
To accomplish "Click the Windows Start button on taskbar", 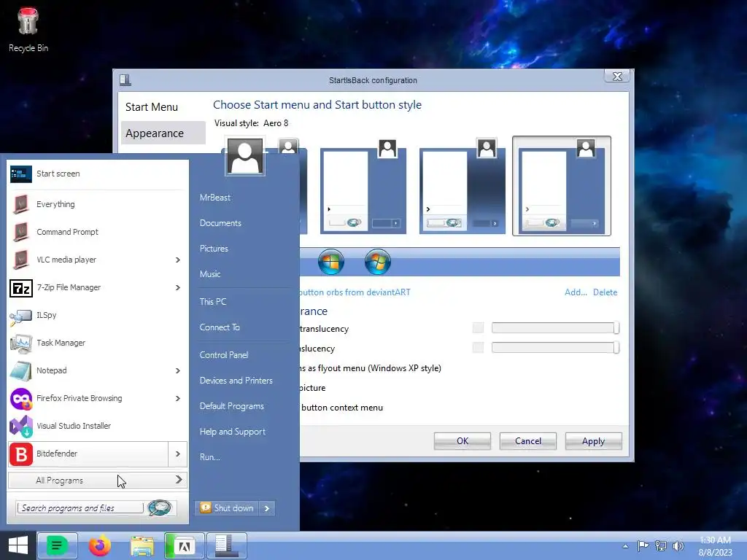I will (x=18, y=545).
